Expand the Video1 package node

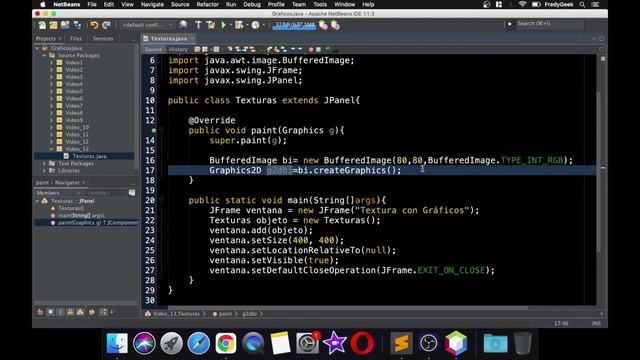pyautogui.click(x=51, y=62)
